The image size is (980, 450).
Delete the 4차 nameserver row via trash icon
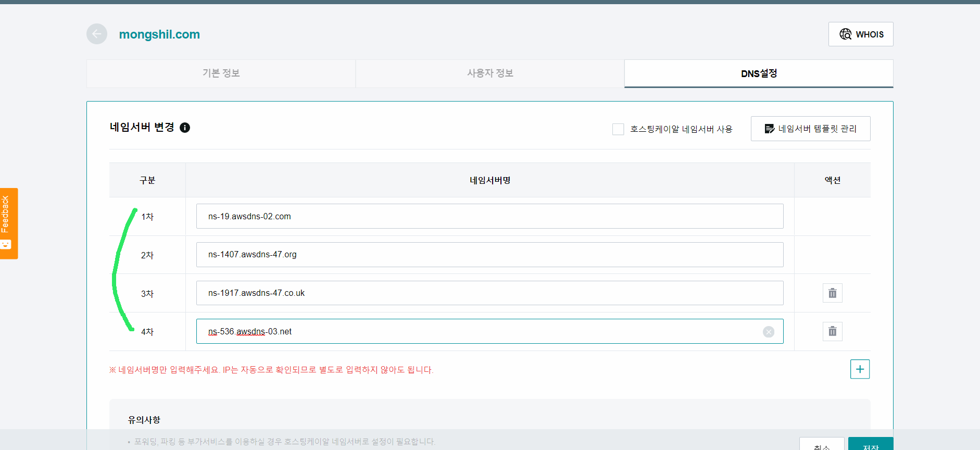[x=833, y=331]
